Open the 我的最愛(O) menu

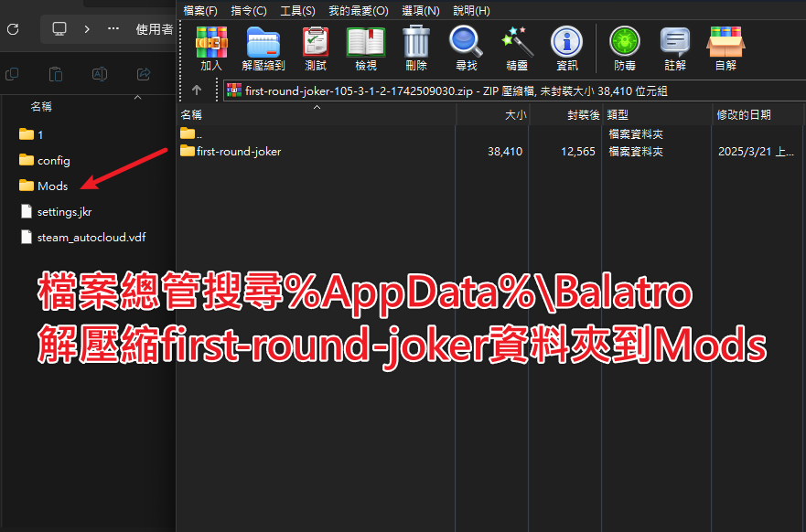click(359, 11)
